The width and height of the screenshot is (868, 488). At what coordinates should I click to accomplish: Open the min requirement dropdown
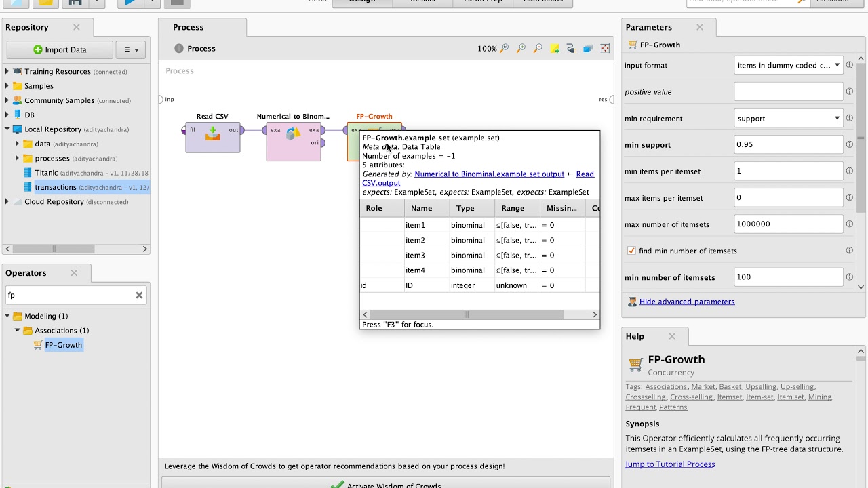789,119
